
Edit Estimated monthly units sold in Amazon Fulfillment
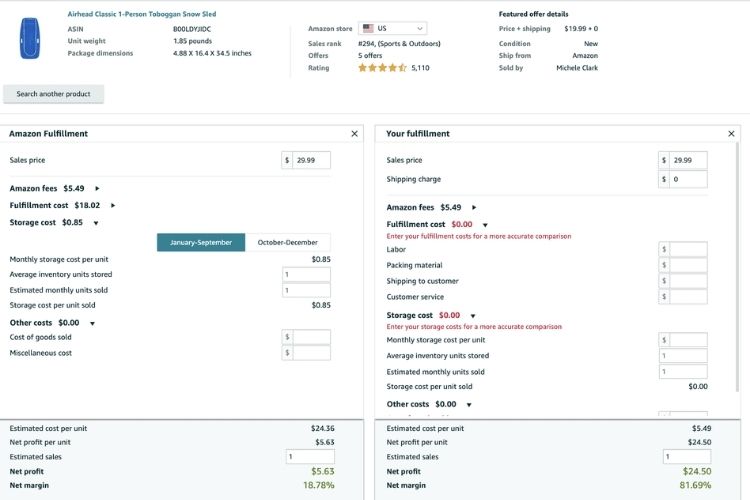[x=306, y=290]
